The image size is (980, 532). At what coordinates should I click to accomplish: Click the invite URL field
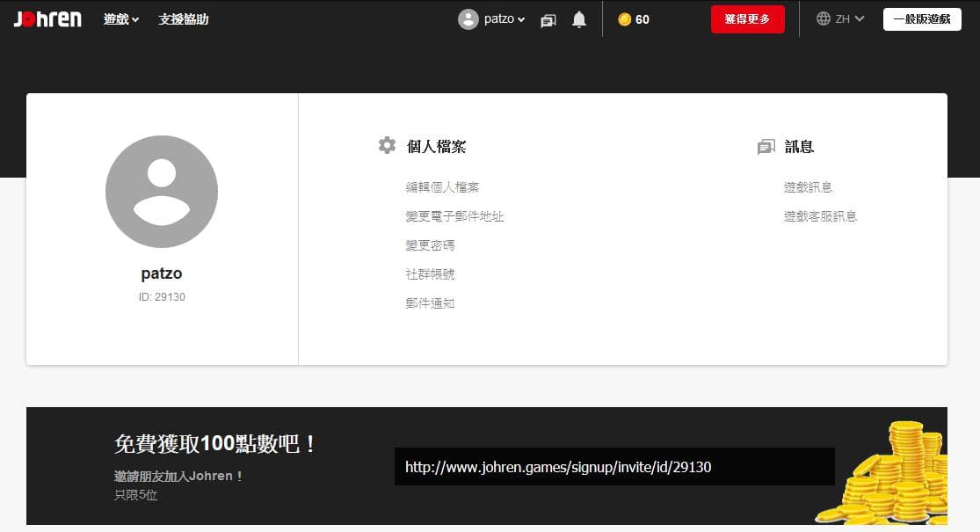click(x=614, y=466)
